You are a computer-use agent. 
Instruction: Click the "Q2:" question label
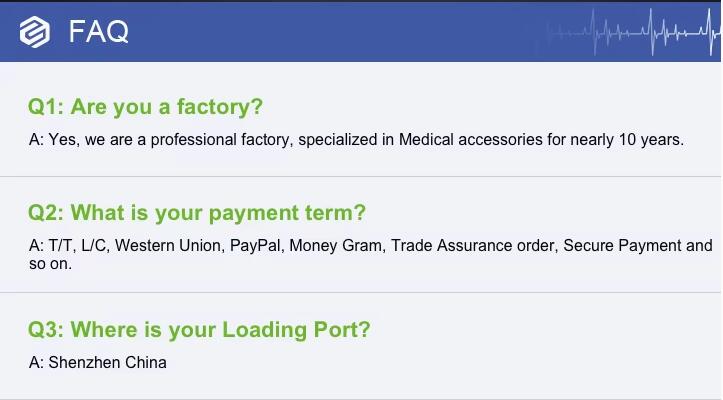click(x=46, y=213)
